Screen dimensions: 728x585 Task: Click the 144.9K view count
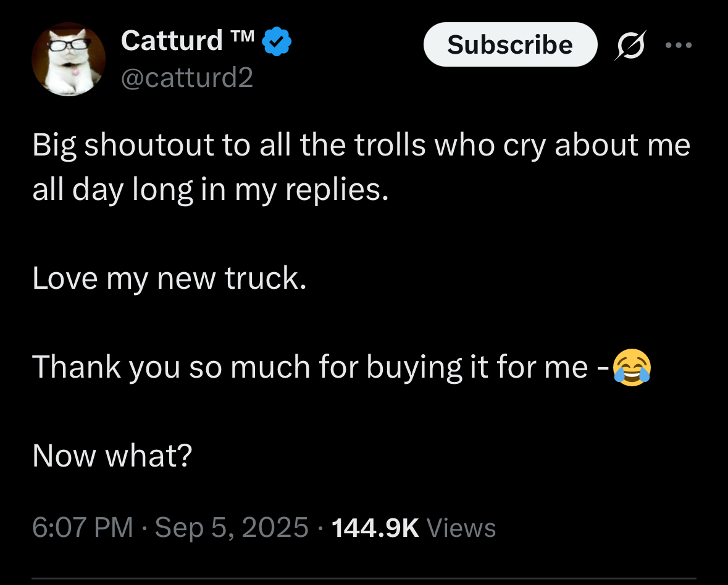375,528
